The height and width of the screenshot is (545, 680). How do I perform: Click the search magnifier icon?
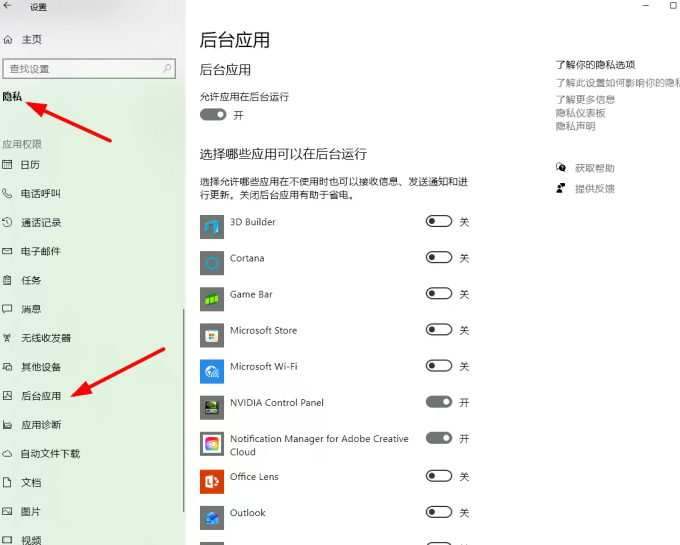(x=167, y=68)
